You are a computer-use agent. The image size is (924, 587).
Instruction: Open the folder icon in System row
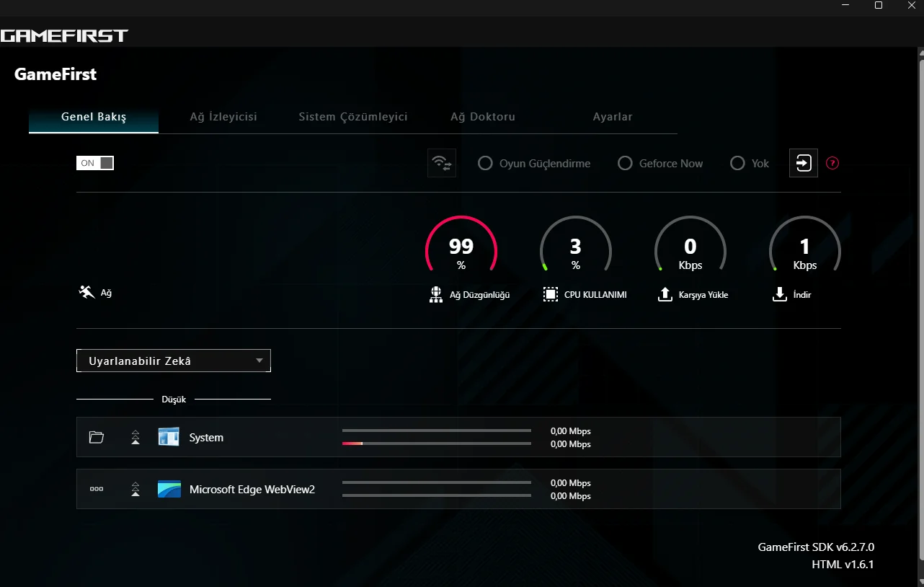tap(97, 437)
